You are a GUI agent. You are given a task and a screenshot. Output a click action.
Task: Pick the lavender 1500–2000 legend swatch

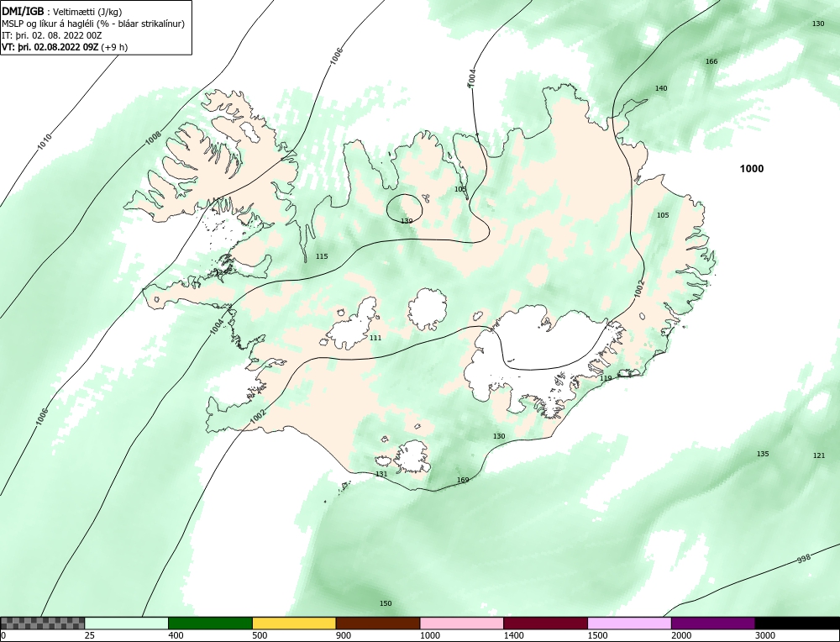(629, 623)
